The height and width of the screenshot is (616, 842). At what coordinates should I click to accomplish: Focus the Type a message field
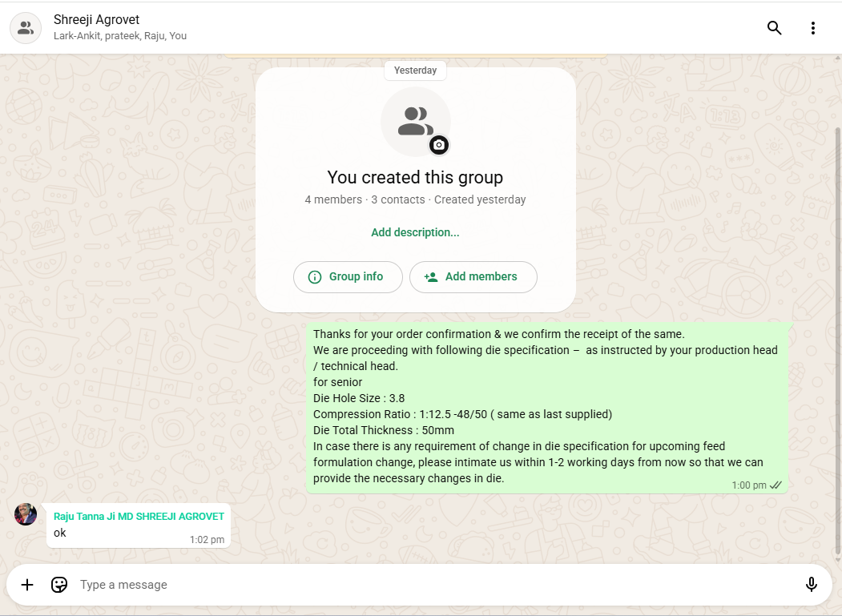433,585
